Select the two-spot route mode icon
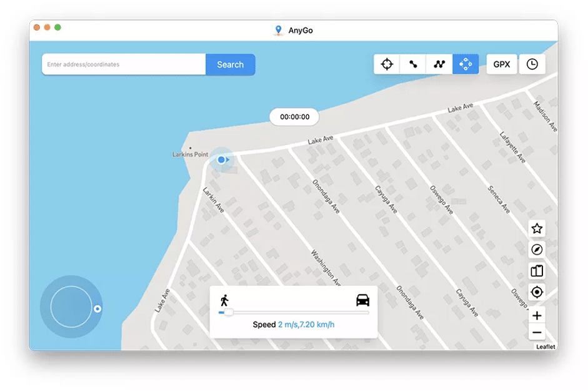 (412, 64)
